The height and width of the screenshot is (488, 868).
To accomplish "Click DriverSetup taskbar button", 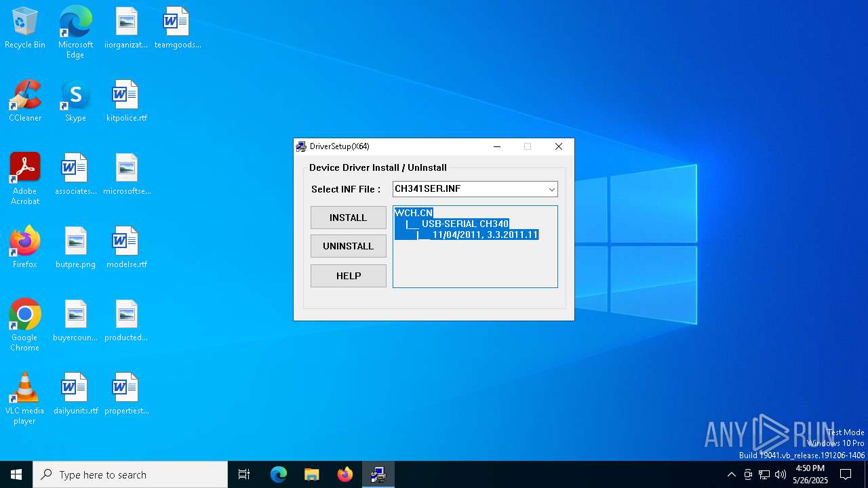I will [378, 474].
